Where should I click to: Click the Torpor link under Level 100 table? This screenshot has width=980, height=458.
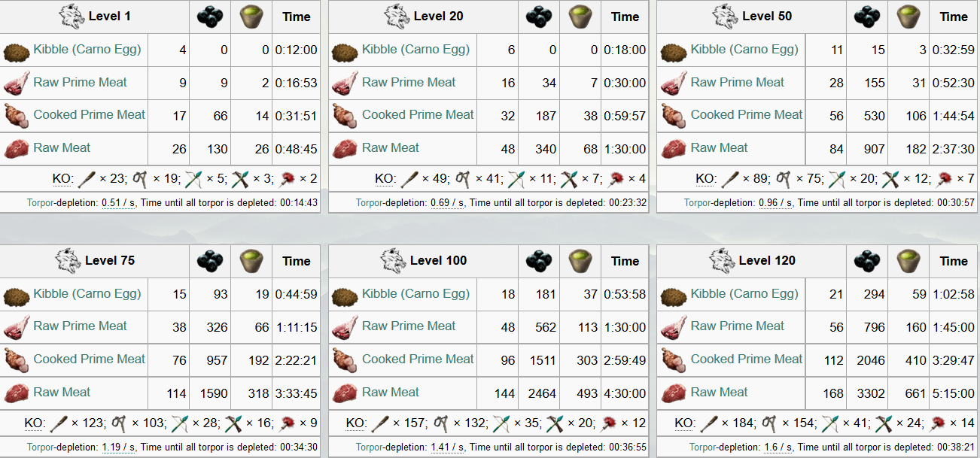coord(370,447)
